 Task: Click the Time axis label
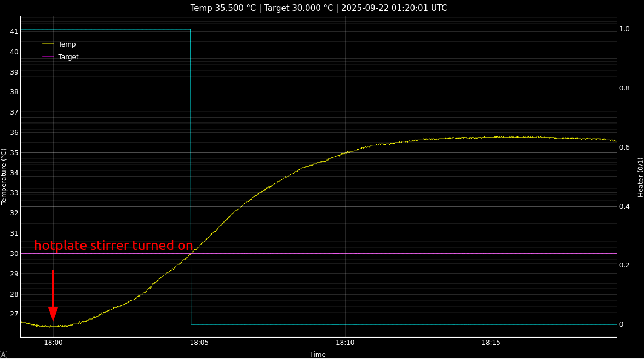tap(318, 355)
